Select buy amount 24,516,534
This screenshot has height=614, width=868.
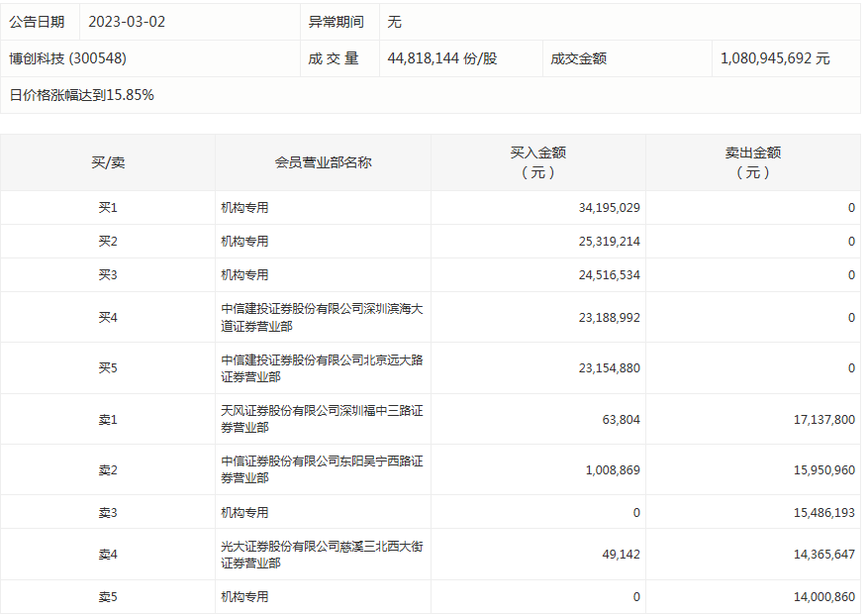[x=610, y=275]
